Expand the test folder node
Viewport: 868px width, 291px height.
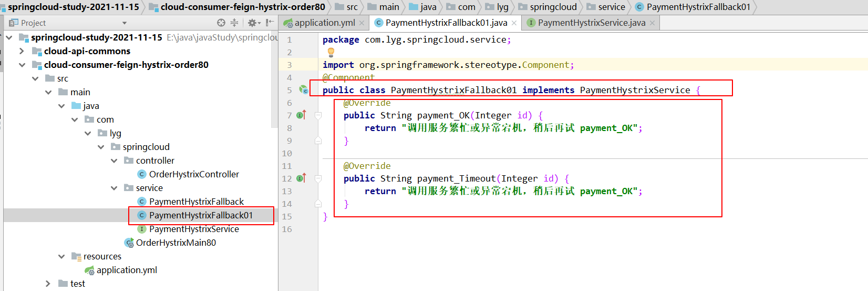pyautogui.click(x=48, y=284)
